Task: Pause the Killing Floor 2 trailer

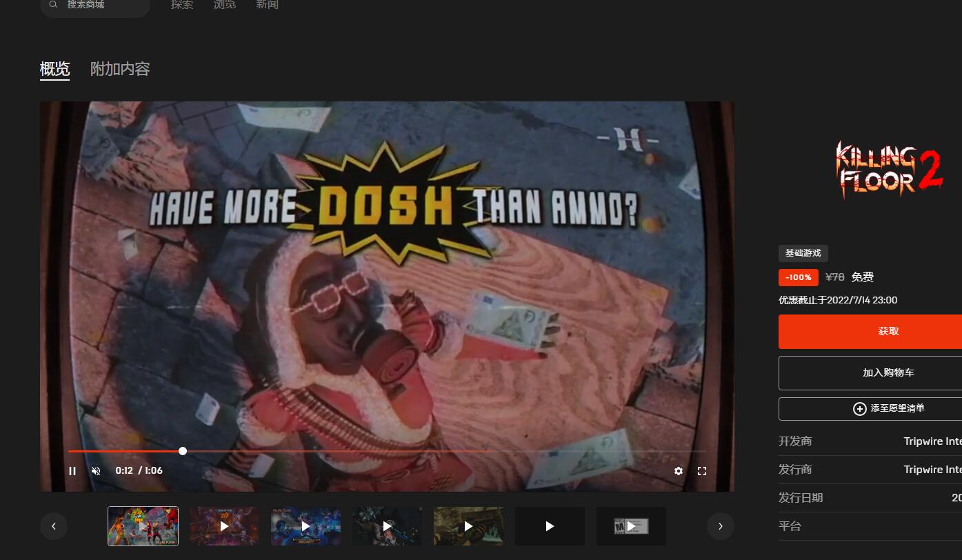Action: pyautogui.click(x=72, y=471)
